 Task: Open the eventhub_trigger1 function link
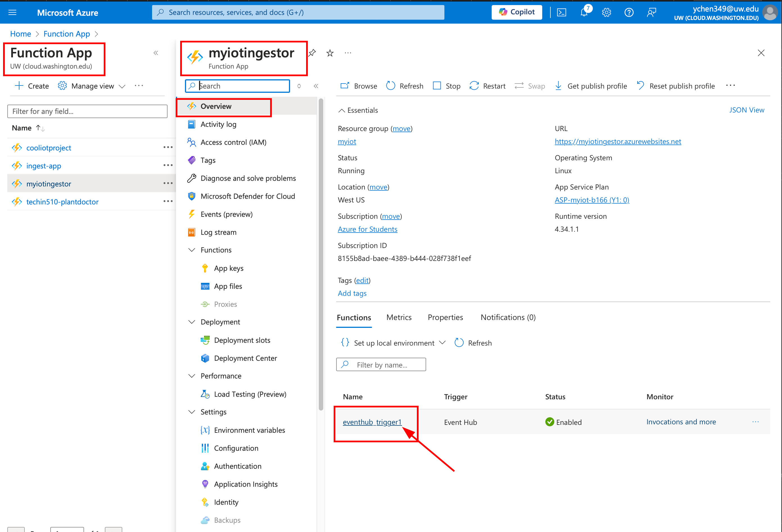[x=372, y=422]
